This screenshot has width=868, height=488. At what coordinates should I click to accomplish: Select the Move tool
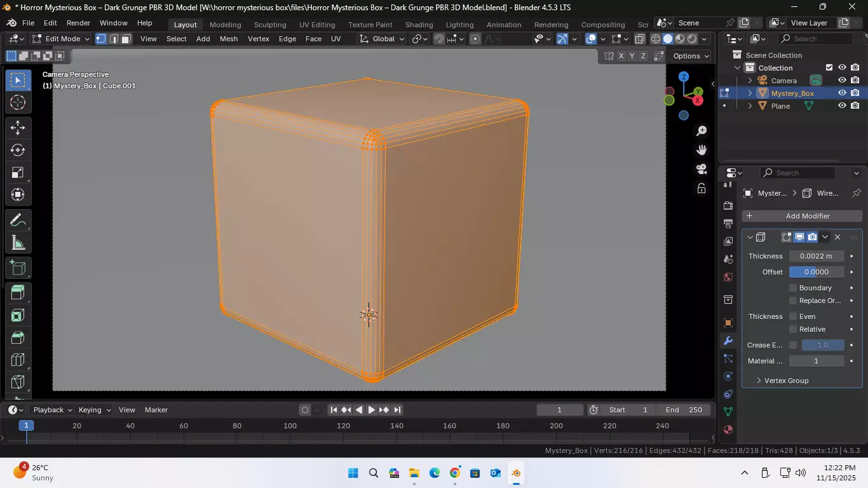point(18,128)
